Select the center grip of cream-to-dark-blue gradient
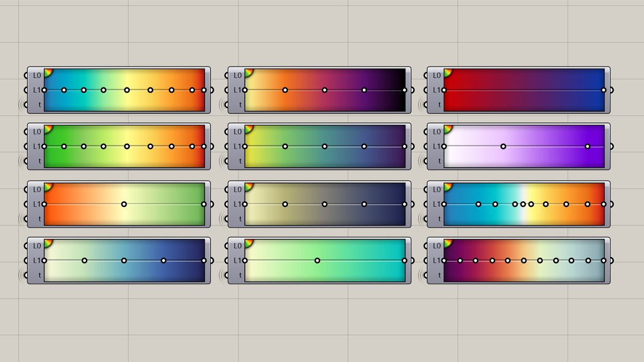This screenshot has height=362, width=644. [x=124, y=260]
